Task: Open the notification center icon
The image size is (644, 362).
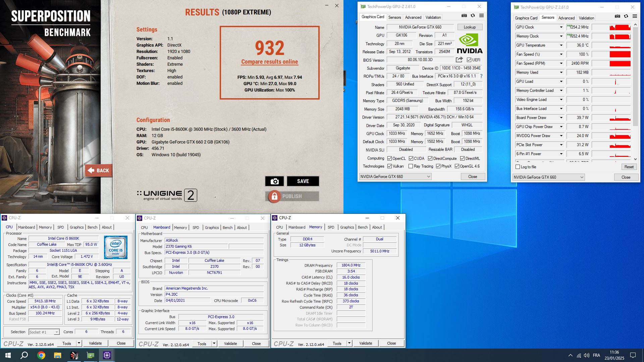Action: [633, 355]
